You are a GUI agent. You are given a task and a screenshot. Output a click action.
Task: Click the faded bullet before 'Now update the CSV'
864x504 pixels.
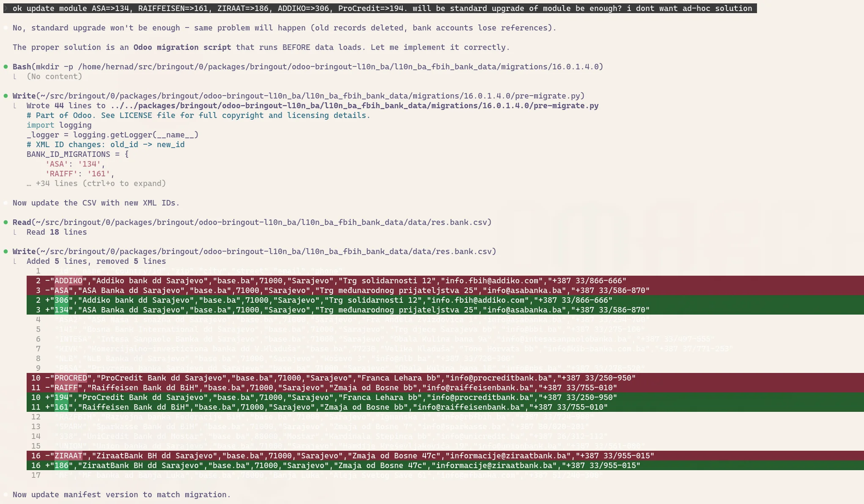point(6,203)
